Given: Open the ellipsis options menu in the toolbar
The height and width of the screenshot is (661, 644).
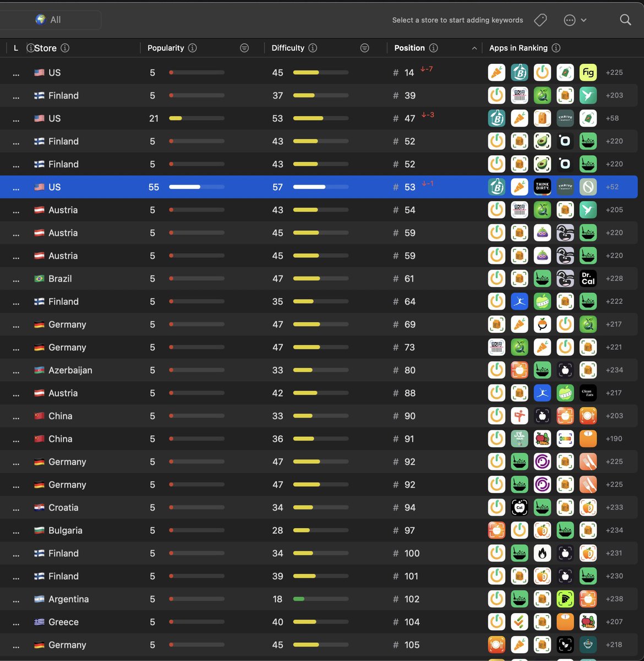Looking at the screenshot, I should tap(569, 20).
